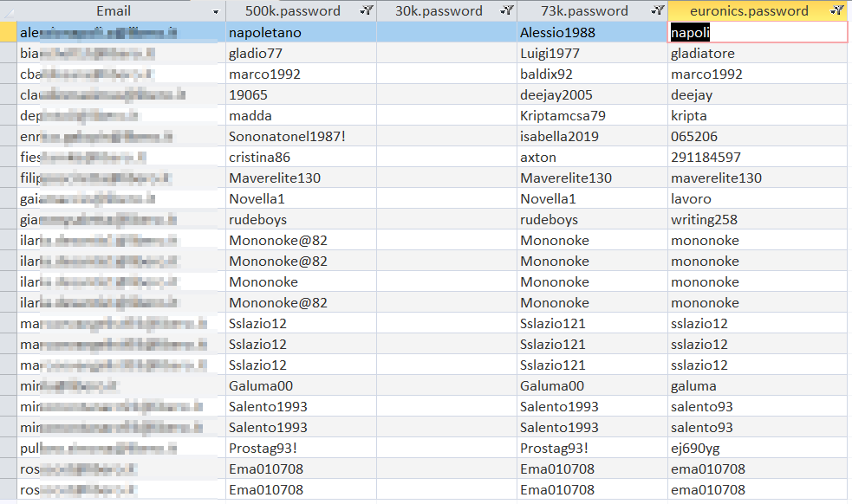The image size is (852, 504).
Task: Select the 30k.password column header label
Action: (439, 11)
